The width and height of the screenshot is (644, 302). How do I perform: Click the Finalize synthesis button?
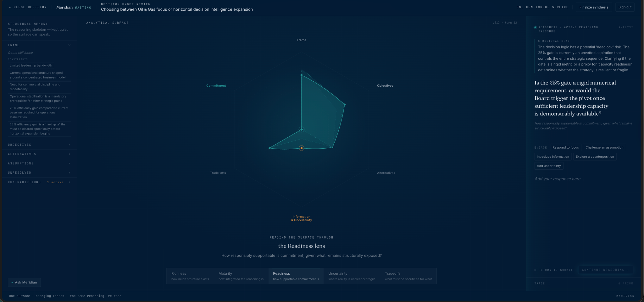[594, 7]
